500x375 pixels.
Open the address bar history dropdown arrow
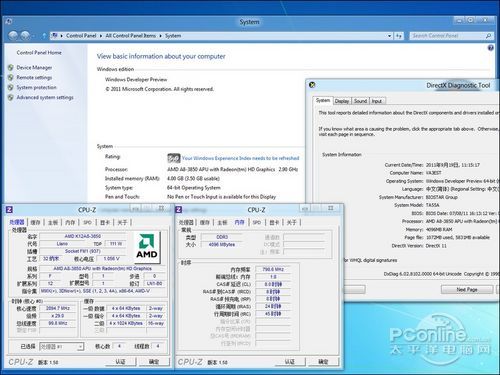[x=389, y=36]
